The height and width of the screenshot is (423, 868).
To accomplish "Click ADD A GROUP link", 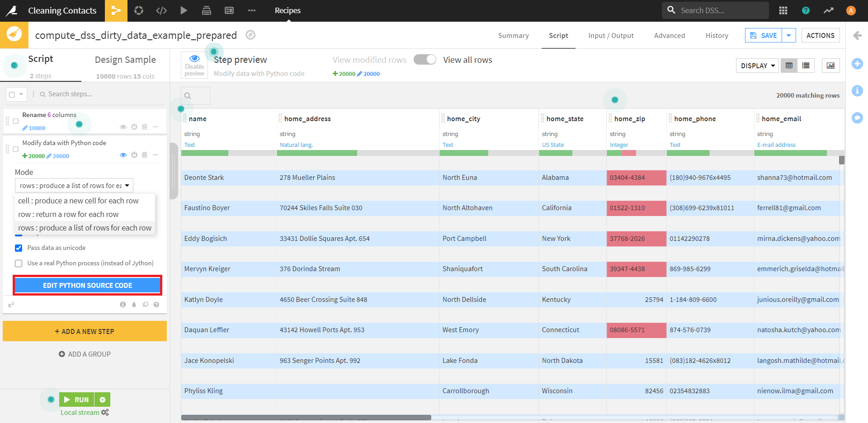I will click(x=85, y=354).
